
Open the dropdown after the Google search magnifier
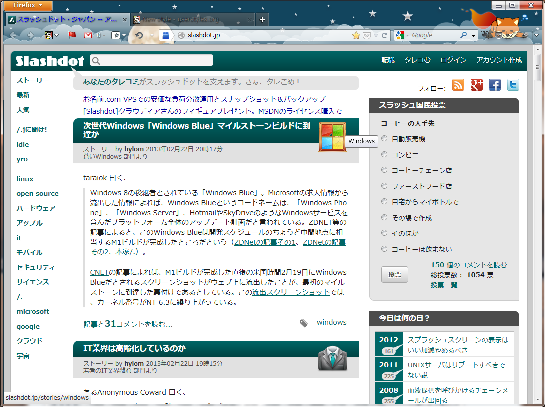473,35
